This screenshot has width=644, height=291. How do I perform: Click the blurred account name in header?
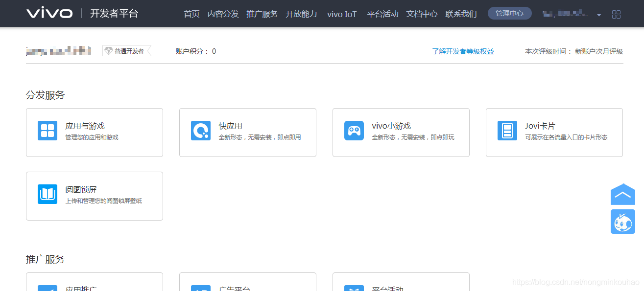pos(566,14)
